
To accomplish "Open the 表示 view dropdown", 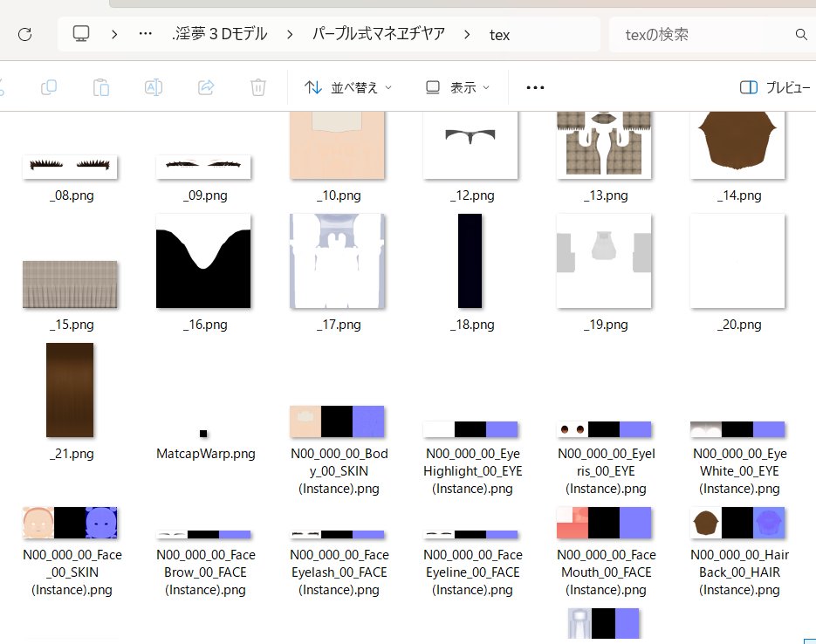I will (x=457, y=87).
